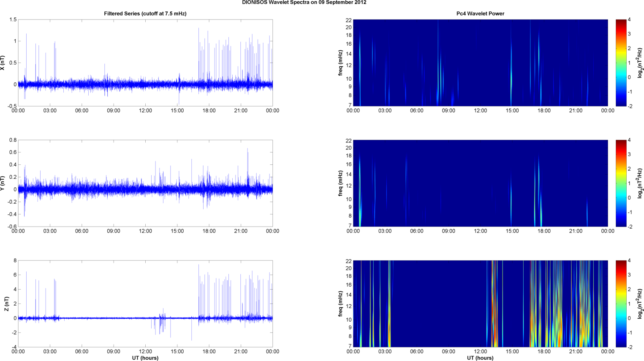Click "09:00" under the Y wavelet spectrogram
This screenshot has height=361, width=644.
[448, 231]
